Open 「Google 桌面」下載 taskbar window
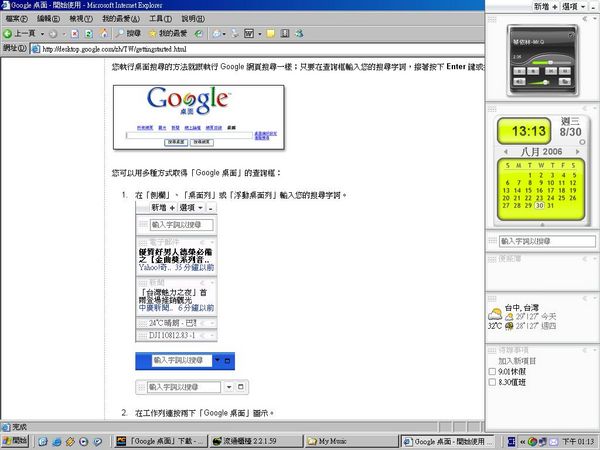The height and width of the screenshot is (450, 600). point(161,441)
